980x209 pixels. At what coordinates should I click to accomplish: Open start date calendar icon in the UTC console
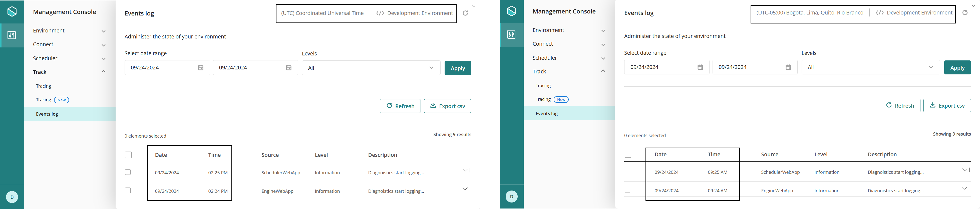pos(200,68)
